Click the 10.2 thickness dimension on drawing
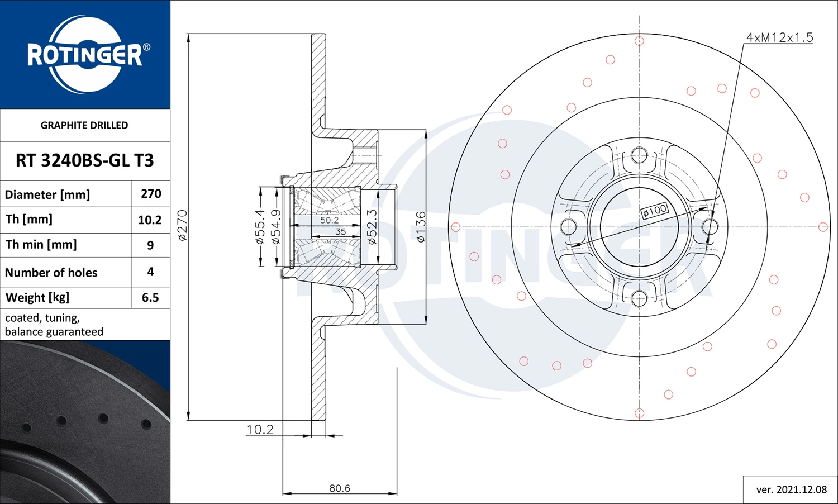 click(260, 429)
